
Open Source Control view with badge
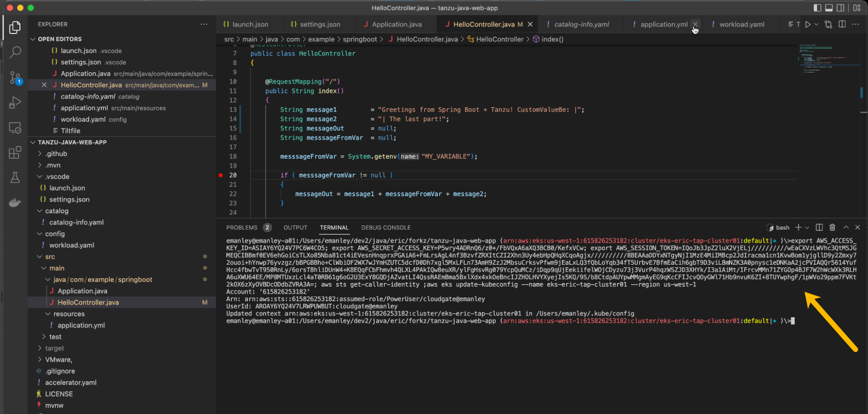pyautogui.click(x=15, y=78)
